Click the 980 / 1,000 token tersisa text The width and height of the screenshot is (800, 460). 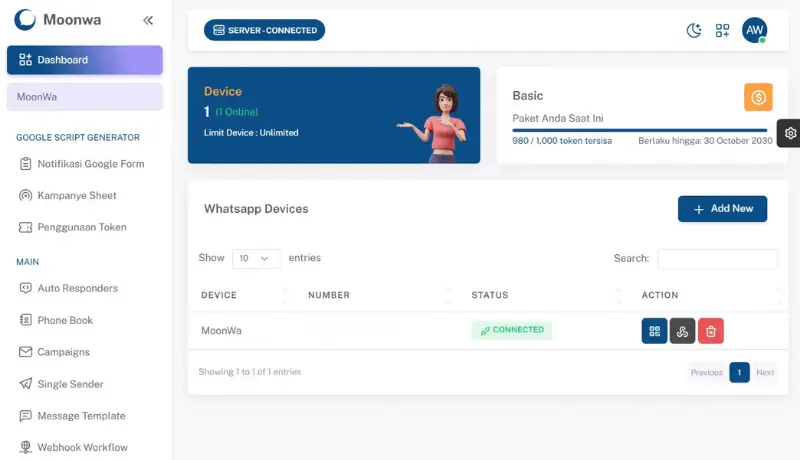562,141
